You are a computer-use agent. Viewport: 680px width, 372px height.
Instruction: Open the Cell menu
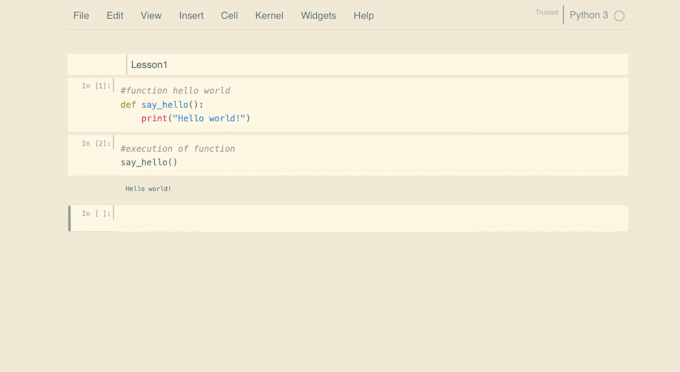tap(229, 16)
